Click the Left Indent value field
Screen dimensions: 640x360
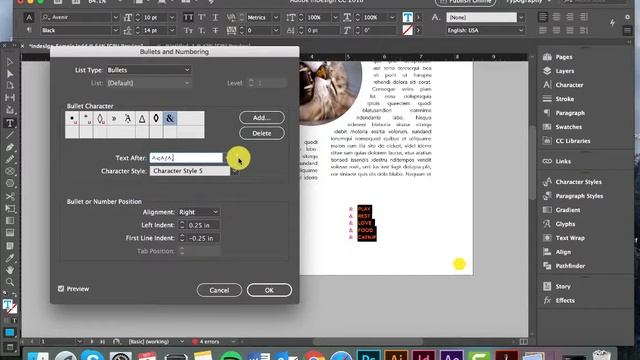[x=203, y=225]
